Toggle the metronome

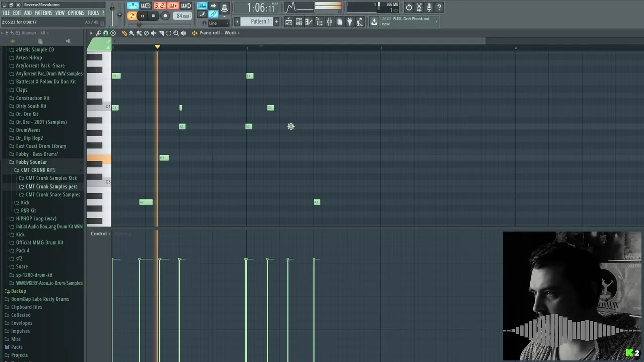(133, 6)
